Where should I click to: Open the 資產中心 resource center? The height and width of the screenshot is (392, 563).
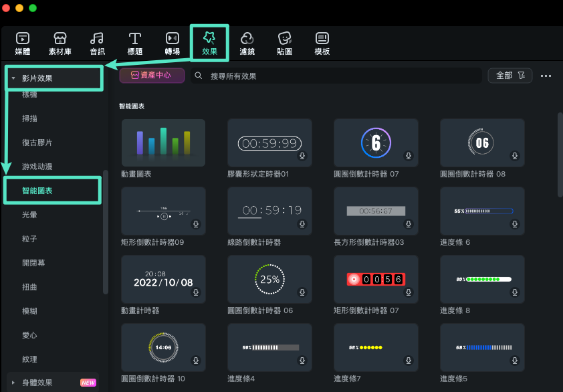tap(152, 76)
